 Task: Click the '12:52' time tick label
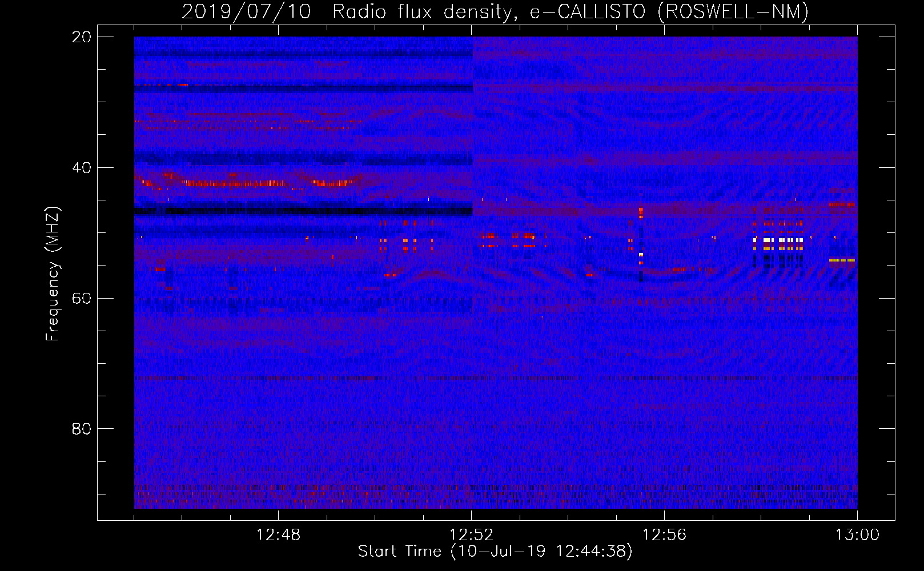(x=471, y=535)
